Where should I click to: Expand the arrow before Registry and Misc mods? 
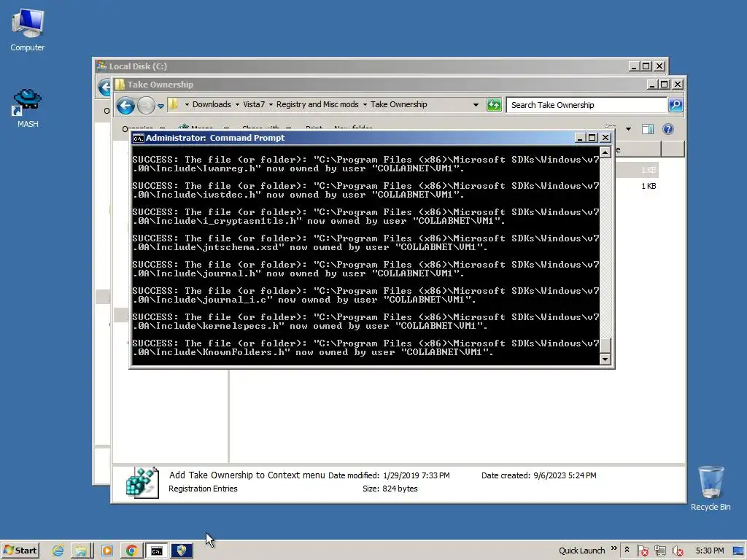[x=271, y=105]
